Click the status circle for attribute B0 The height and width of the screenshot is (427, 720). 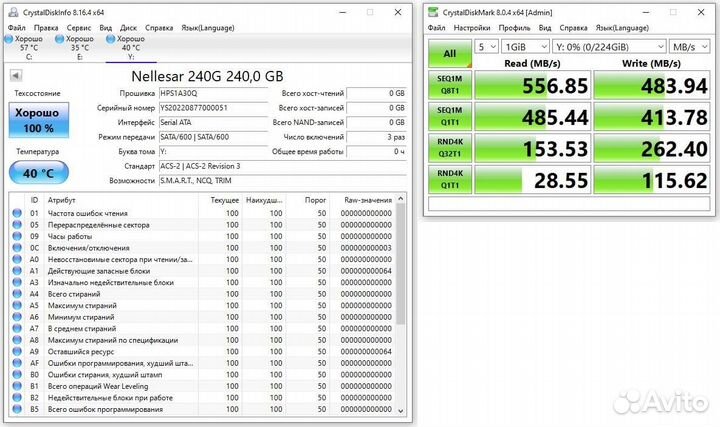pyautogui.click(x=17, y=374)
